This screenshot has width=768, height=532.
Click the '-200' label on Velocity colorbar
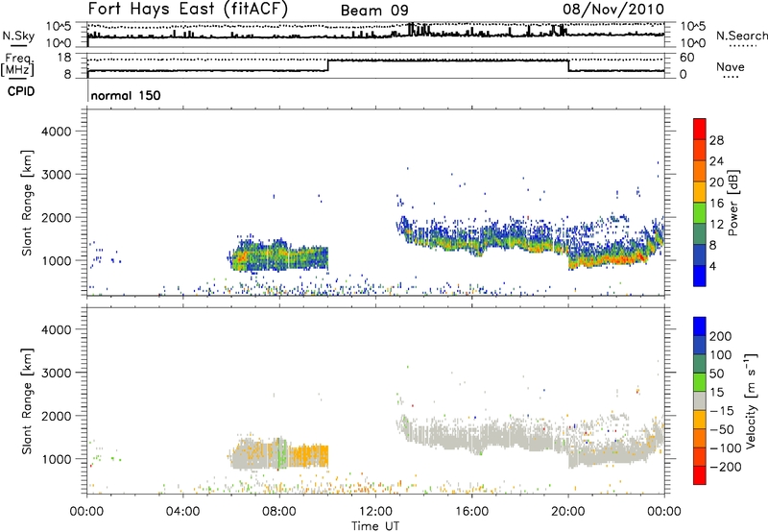725,467
